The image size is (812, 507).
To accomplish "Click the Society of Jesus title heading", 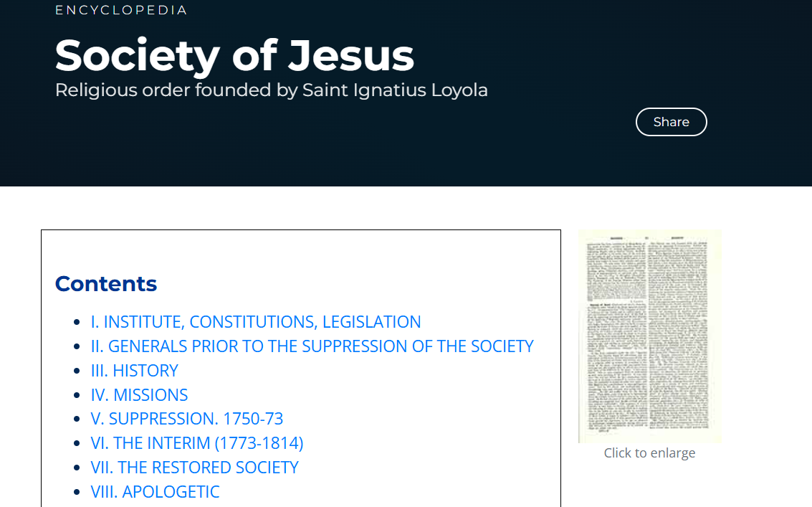I will [234, 55].
